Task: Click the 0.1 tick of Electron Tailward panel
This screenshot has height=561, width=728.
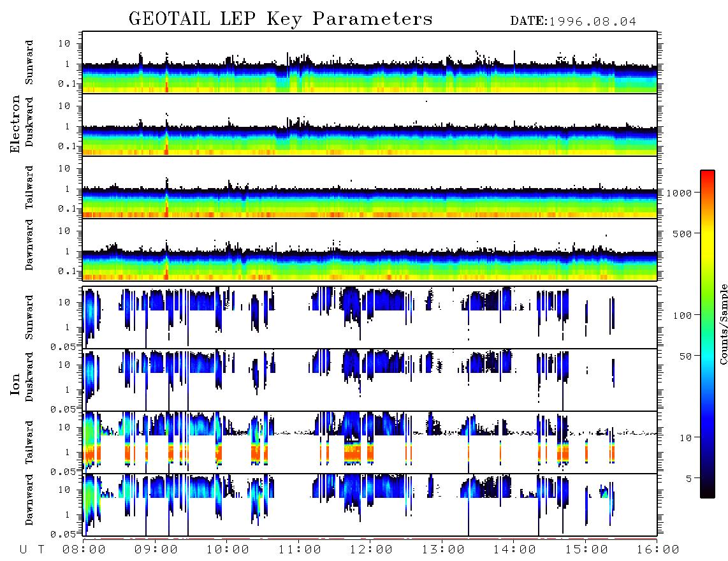Action: (68, 209)
